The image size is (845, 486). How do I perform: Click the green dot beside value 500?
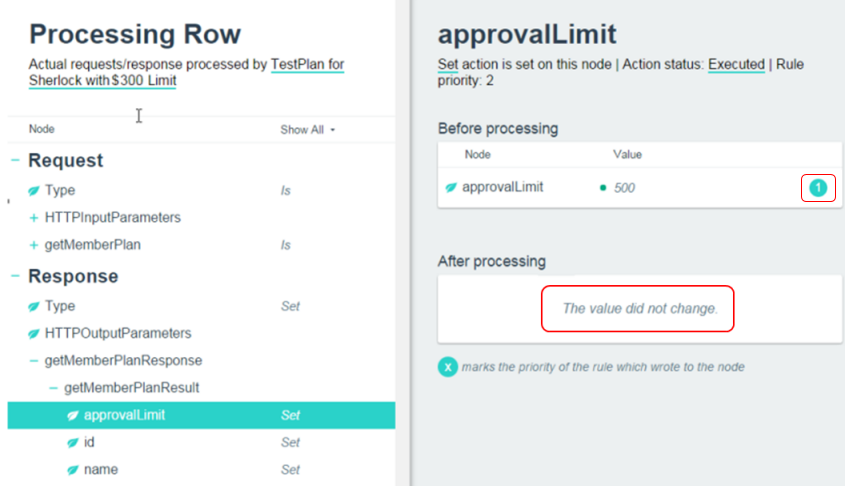[603, 187]
